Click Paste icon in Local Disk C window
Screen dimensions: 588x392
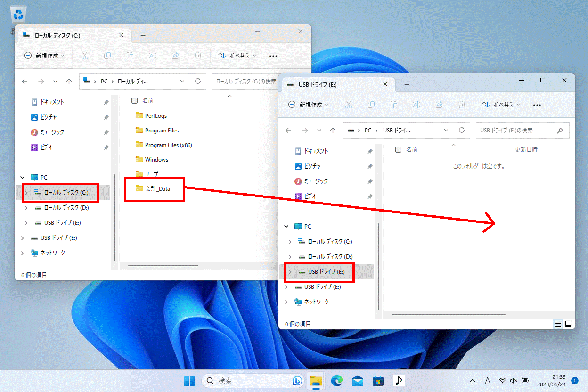[130, 56]
